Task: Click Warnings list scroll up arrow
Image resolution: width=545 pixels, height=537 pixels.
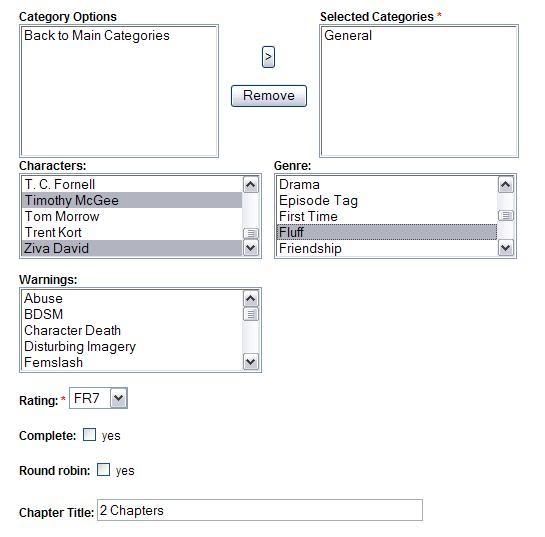Action: tap(251, 299)
